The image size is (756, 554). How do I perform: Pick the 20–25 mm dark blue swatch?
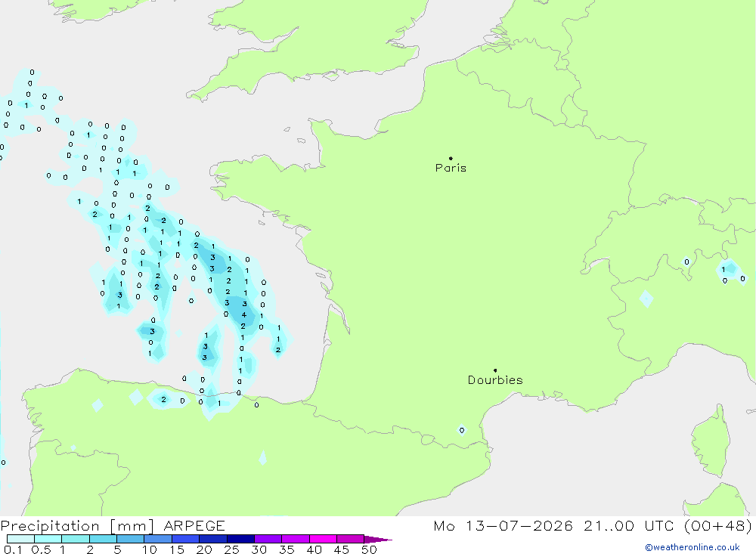(213, 539)
